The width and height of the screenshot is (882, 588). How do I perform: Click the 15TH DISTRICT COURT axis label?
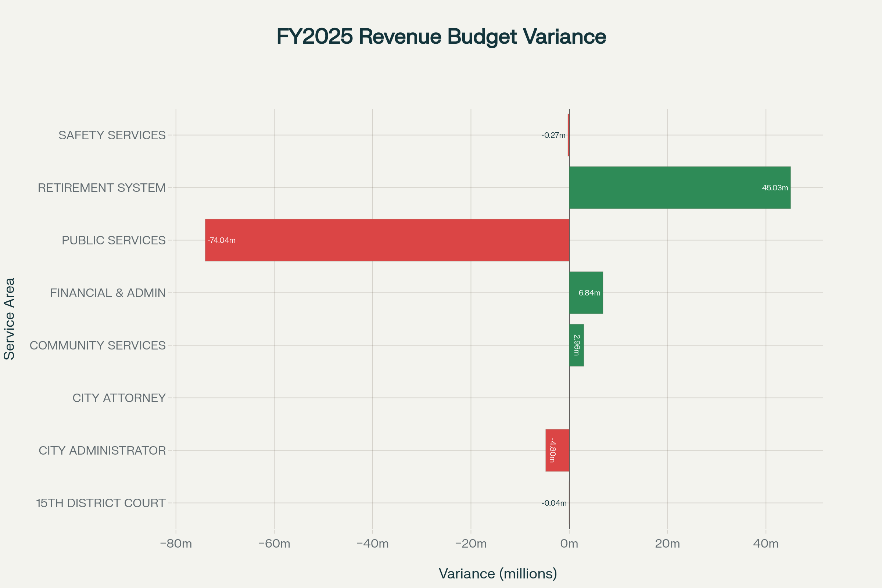coord(100,503)
